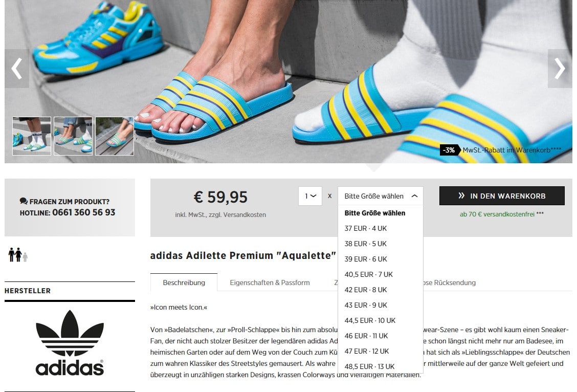Add product with In den Warenkorb button
The image size is (577, 392).
point(502,196)
